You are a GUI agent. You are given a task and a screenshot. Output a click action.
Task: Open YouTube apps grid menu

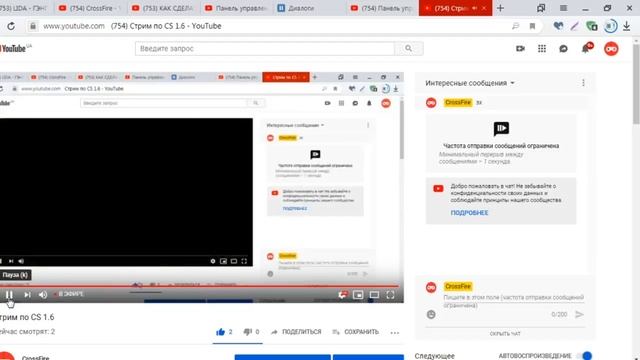[542, 49]
